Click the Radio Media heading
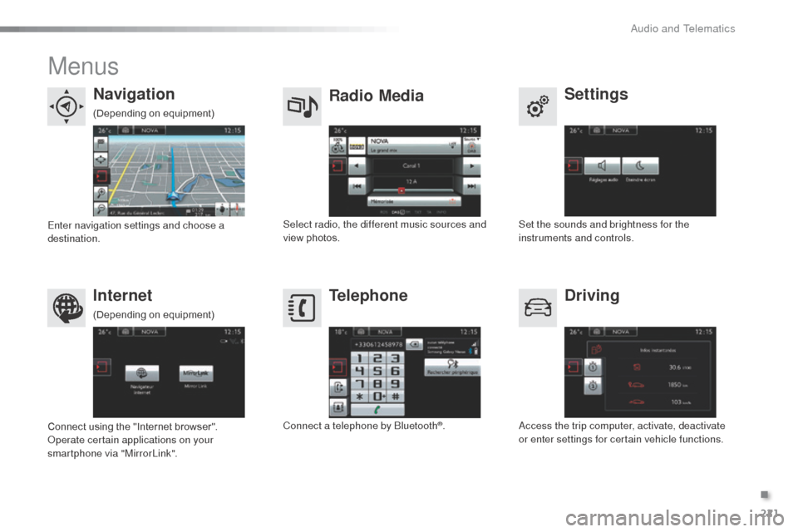Screen dimensions: 798x532 (376, 96)
